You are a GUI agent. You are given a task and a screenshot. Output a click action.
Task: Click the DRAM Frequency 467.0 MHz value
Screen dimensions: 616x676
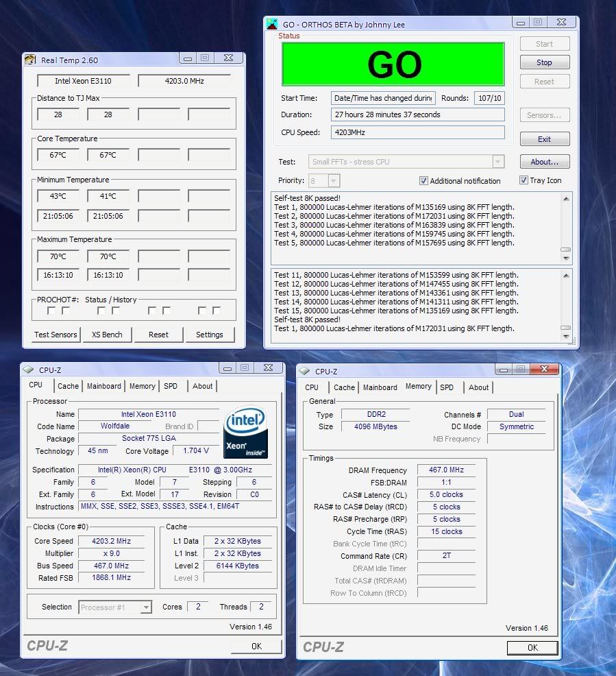[446, 470]
